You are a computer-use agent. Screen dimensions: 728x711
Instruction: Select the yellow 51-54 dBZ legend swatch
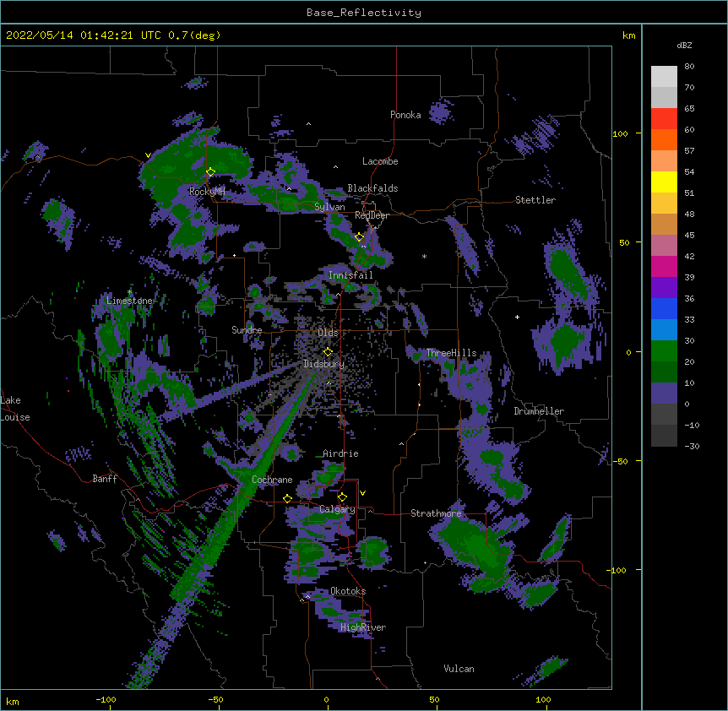(x=664, y=182)
